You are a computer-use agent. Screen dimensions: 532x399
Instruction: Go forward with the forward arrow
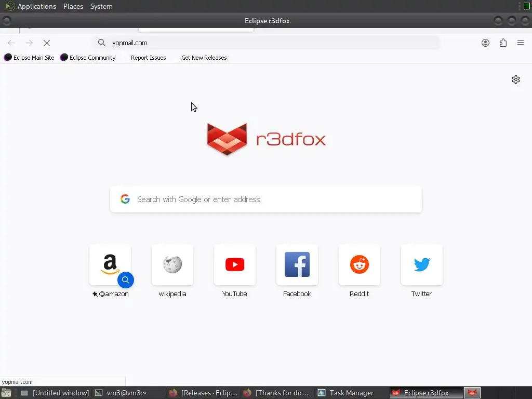[29, 43]
